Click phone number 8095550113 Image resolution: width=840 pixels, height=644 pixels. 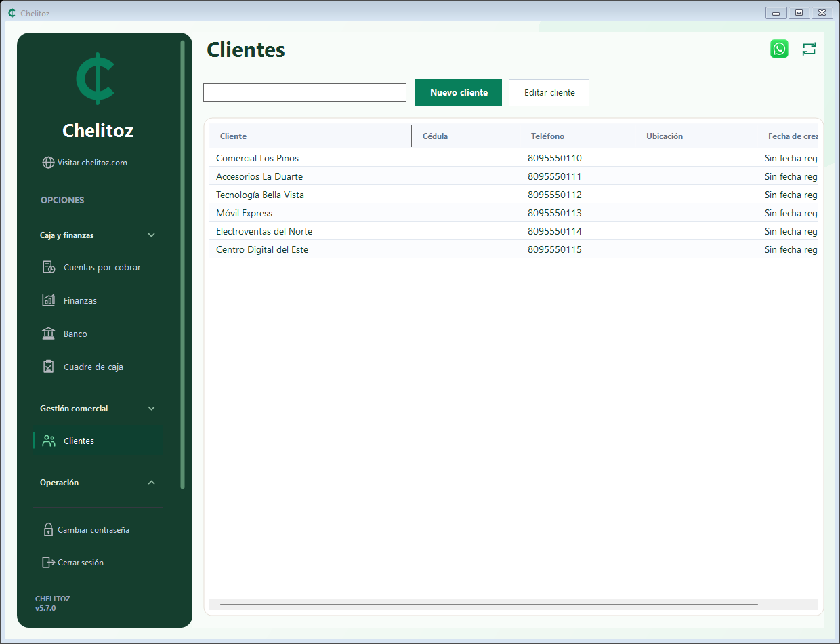pyautogui.click(x=555, y=213)
